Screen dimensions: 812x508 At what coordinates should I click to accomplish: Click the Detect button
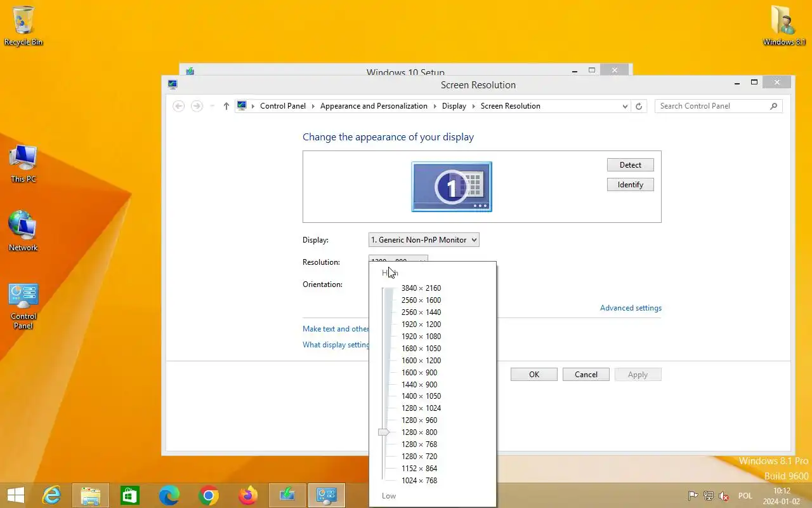pyautogui.click(x=631, y=165)
